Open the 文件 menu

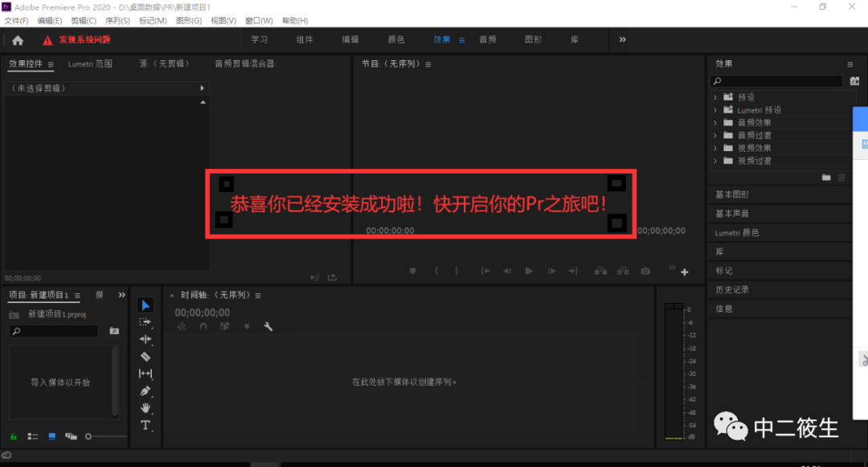click(14, 20)
